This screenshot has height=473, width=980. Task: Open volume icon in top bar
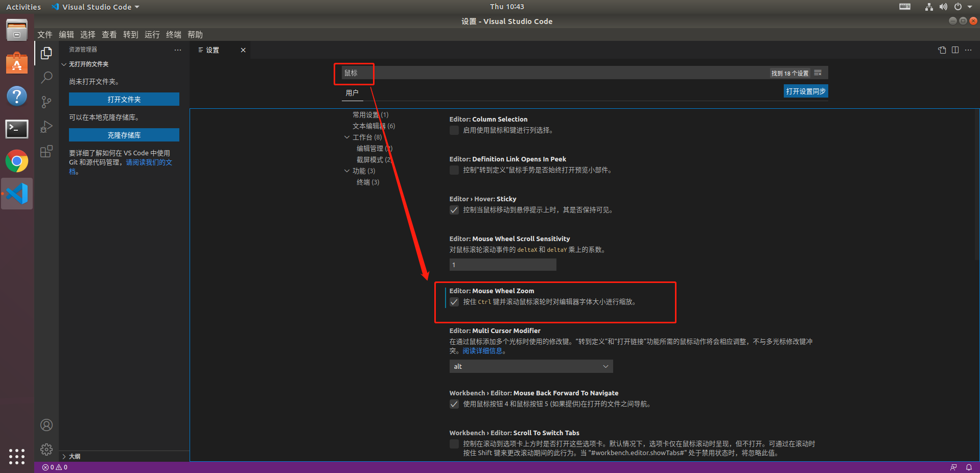[x=943, y=7]
